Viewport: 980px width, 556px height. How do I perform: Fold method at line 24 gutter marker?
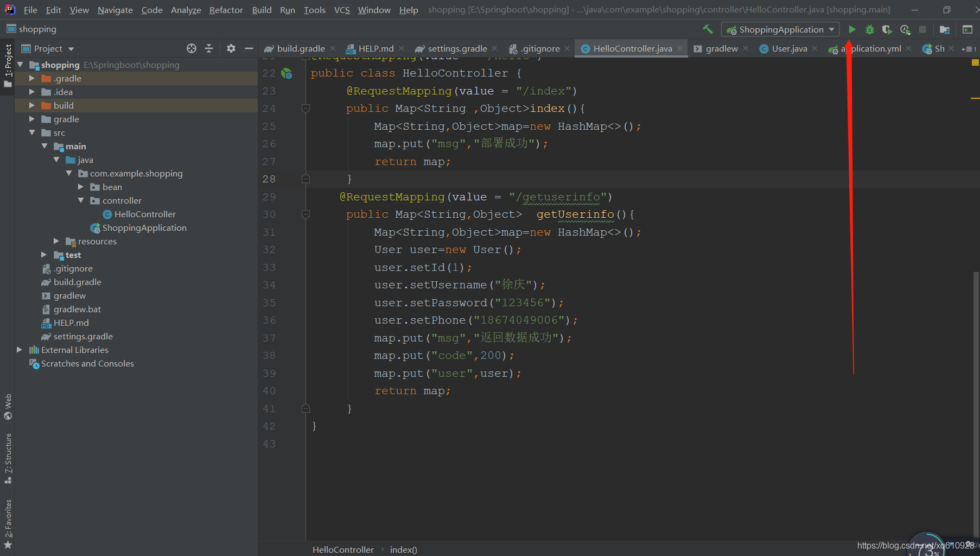point(306,109)
